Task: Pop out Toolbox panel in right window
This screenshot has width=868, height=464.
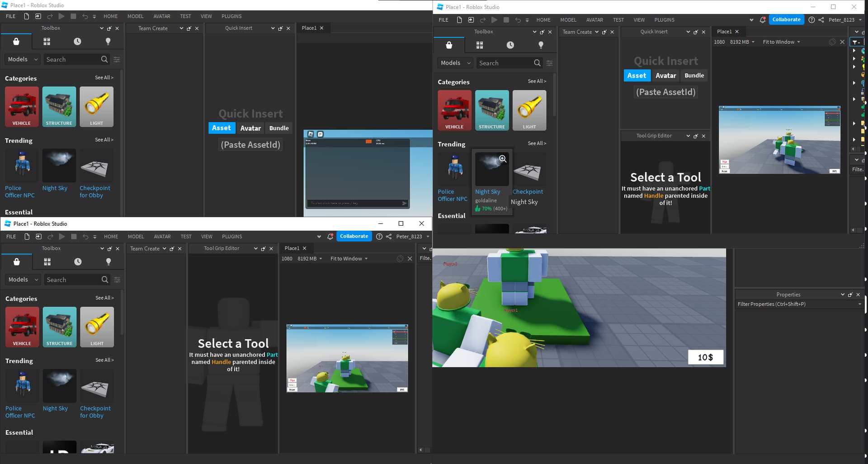Action: coord(542,32)
